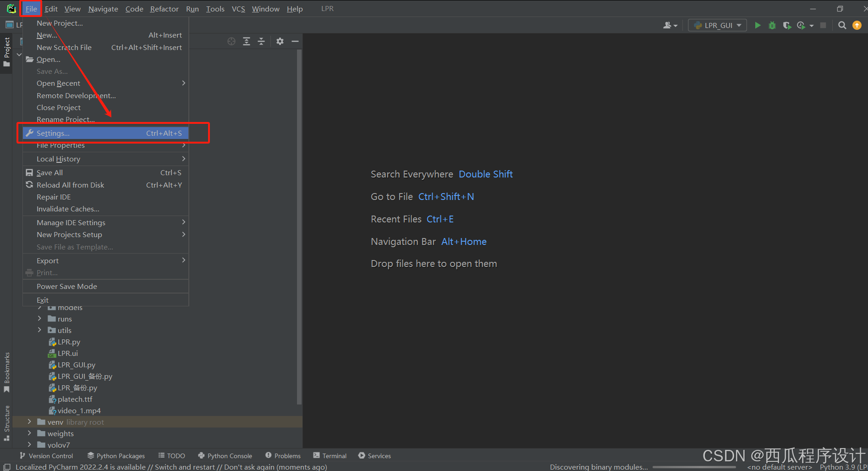Run the LPR_GUI configuration
This screenshot has width=868, height=471.
758,25
